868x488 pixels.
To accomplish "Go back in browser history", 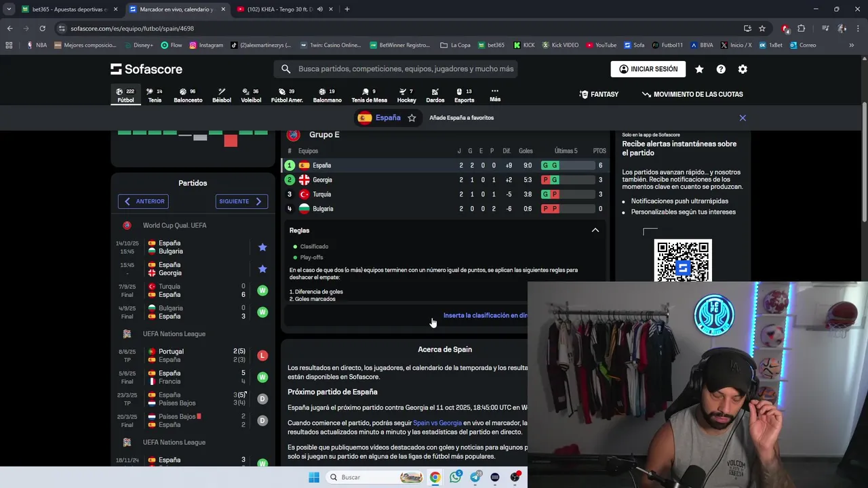I will click(x=9, y=28).
